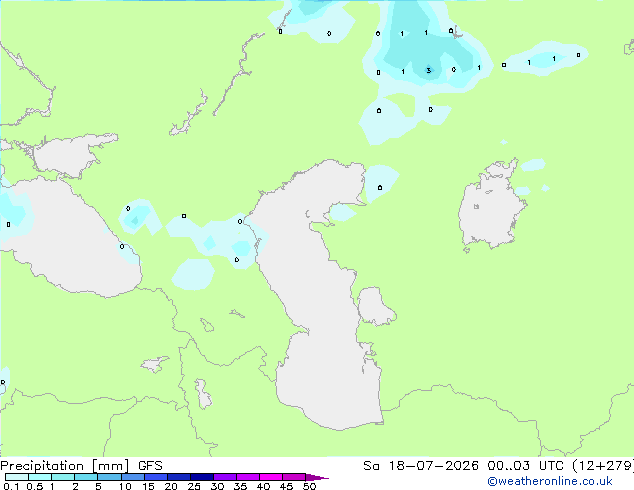Click the '25' legend value label
The image size is (634, 490).
coord(194,486)
